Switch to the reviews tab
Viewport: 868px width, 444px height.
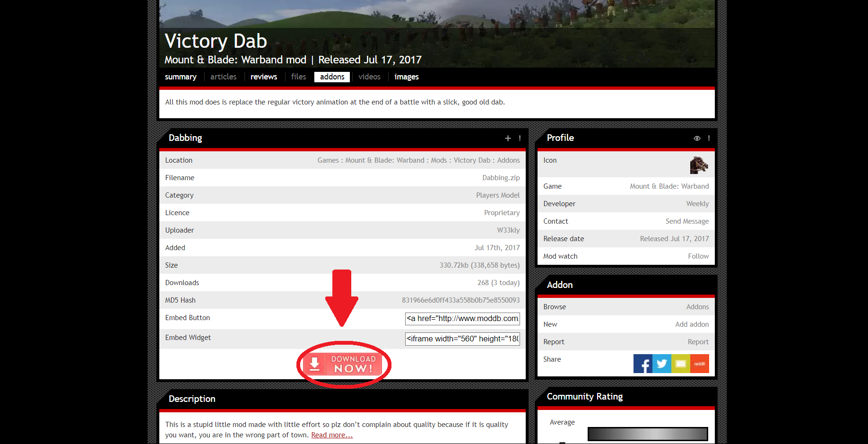pos(264,77)
